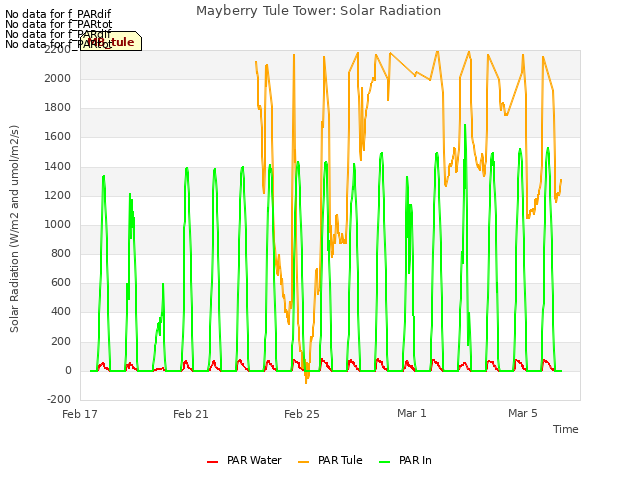Click the PAR Water legend label
This screenshot has height=480, width=640.
(x=254, y=460)
